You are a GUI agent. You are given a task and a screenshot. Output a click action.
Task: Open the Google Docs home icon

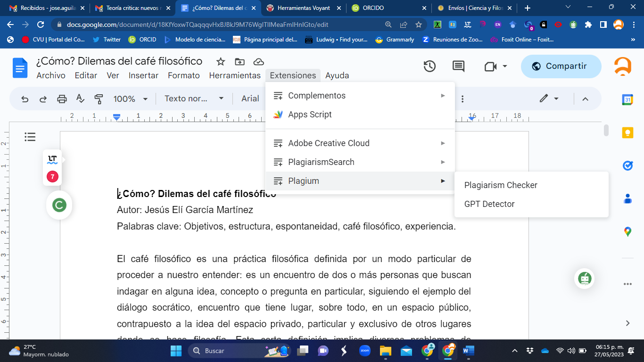point(20,68)
